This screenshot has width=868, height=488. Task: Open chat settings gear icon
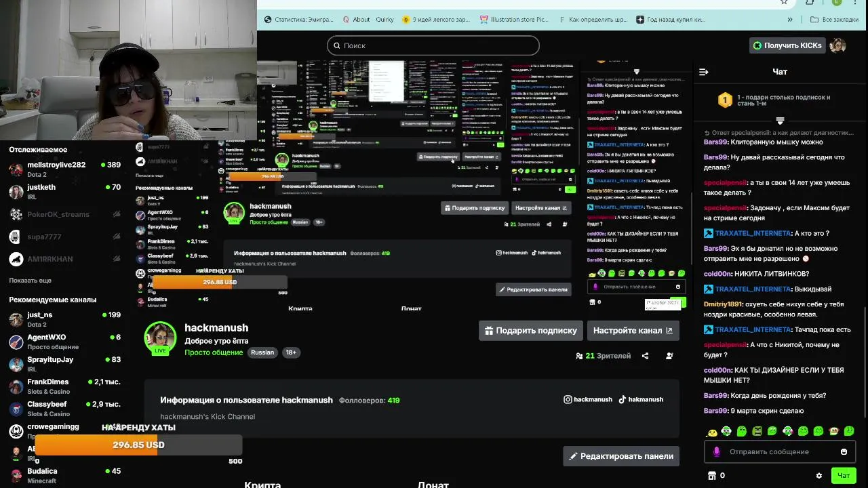pos(819,476)
